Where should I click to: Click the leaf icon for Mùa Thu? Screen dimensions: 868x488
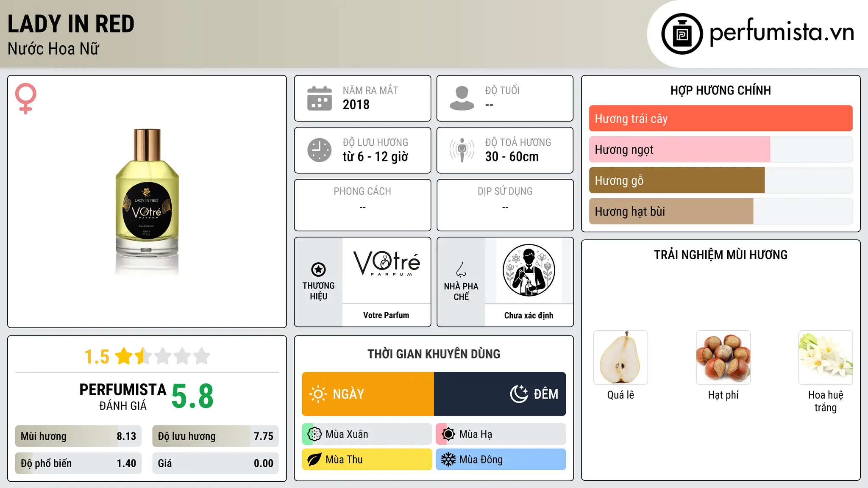pos(314,460)
